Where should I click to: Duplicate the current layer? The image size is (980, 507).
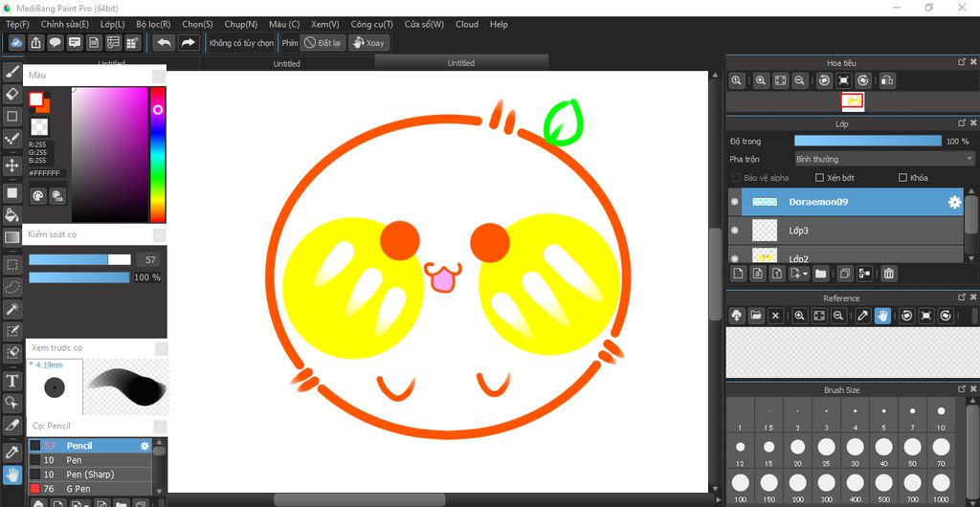point(844,274)
